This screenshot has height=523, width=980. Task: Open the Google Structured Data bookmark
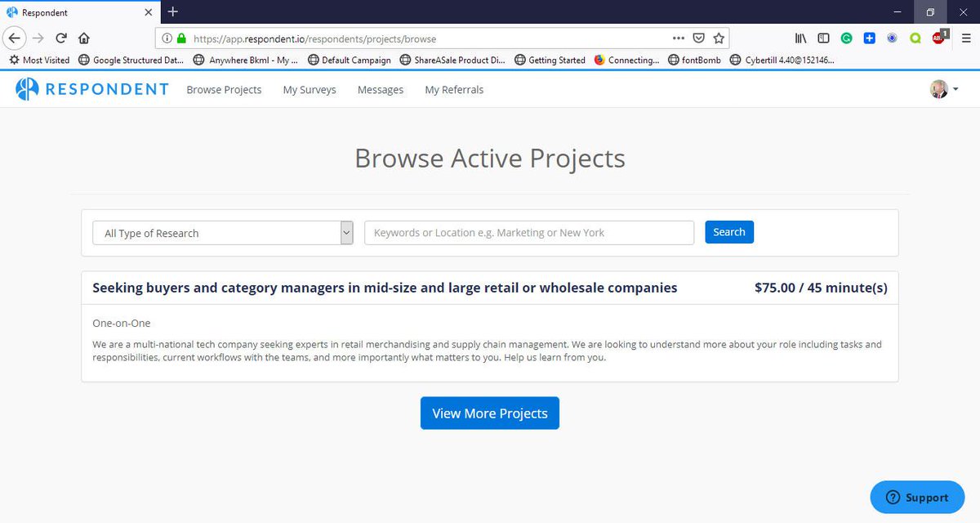click(x=131, y=60)
